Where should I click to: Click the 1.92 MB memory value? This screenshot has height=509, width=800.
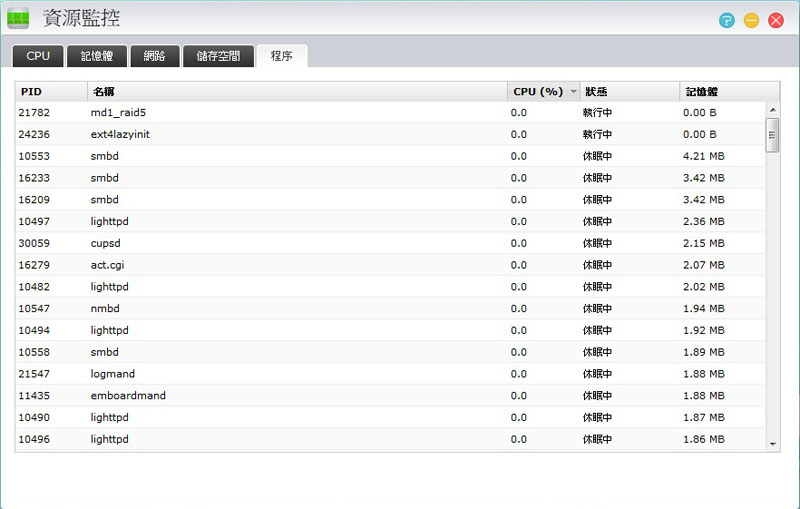tap(704, 330)
